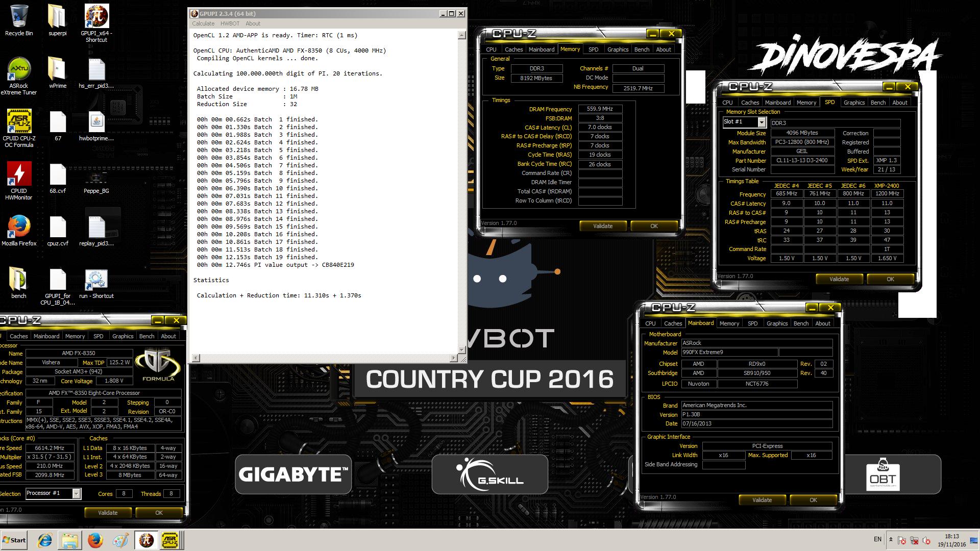This screenshot has height=551, width=980.
Task: Open the HWBOT menu in GPUPI
Action: [x=230, y=23]
